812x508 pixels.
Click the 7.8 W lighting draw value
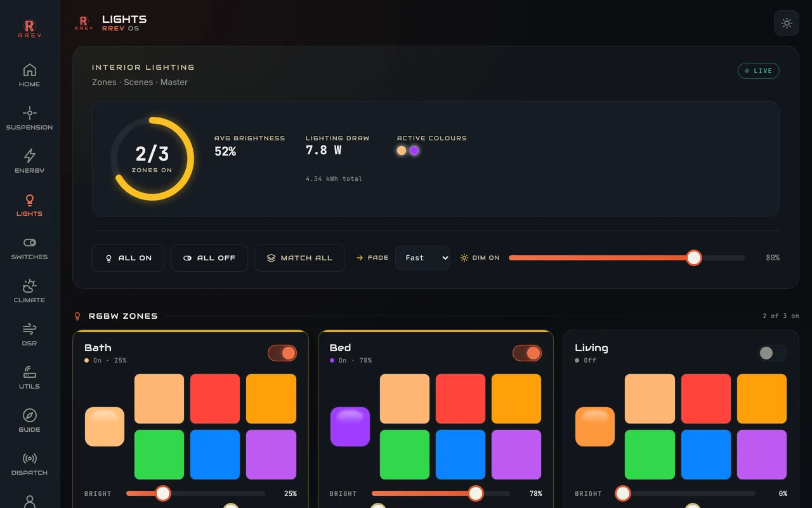pos(324,150)
